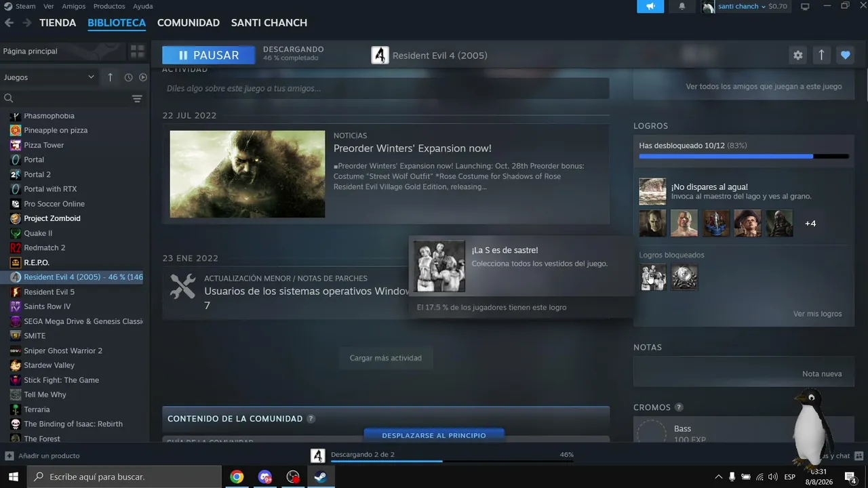The image size is (868, 488).
Task: Switch to the TIENDA tab
Action: click(58, 22)
